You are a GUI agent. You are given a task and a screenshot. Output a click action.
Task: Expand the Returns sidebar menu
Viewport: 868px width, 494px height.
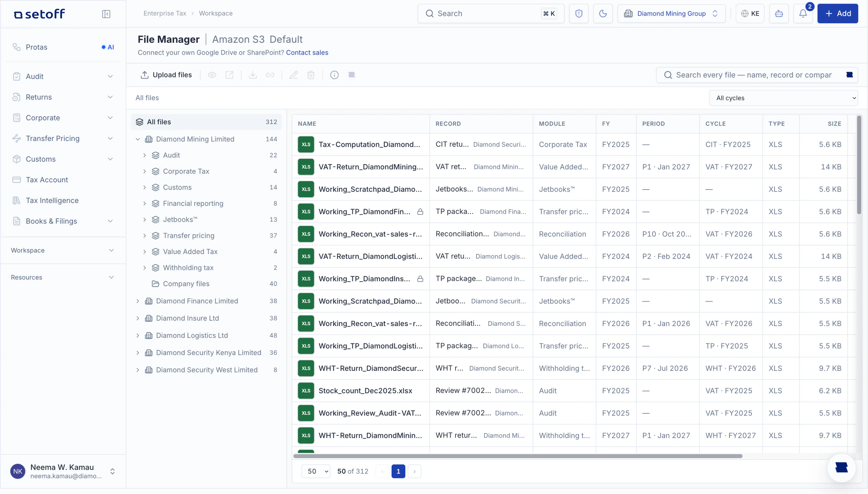tap(63, 97)
